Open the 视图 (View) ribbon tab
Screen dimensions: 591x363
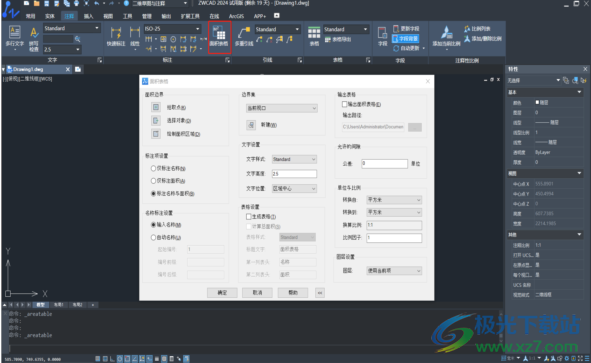(x=108, y=16)
